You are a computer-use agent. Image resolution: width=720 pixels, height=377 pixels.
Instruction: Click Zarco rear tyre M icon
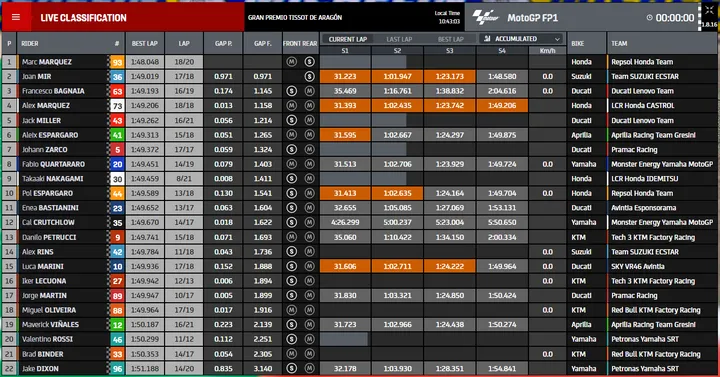click(309, 150)
